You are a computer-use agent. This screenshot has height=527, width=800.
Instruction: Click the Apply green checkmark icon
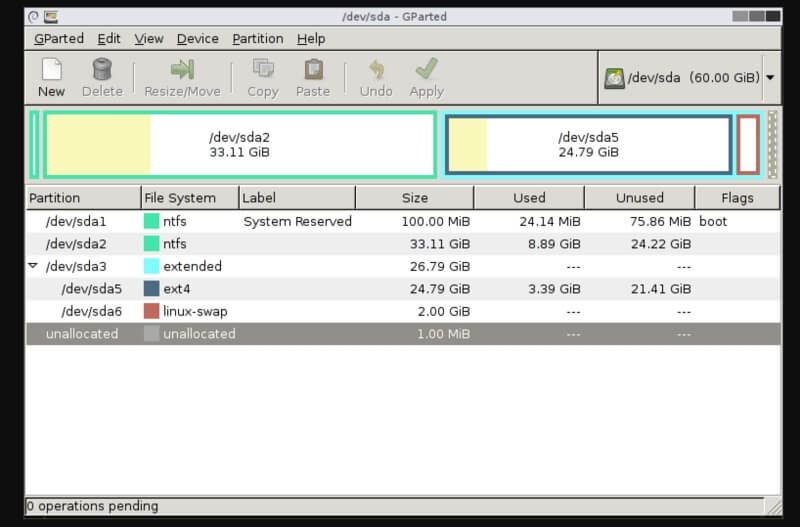[x=427, y=70]
